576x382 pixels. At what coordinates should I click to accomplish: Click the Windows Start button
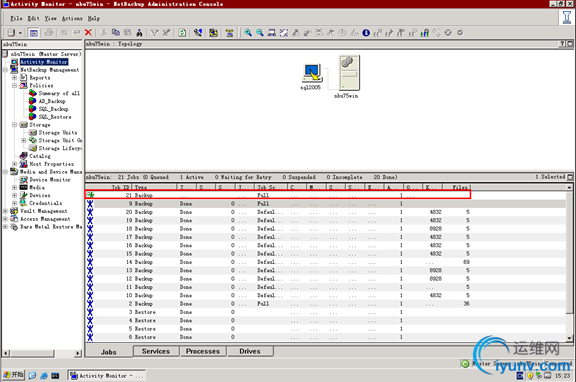pyautogui.click(x=13, y=375)
